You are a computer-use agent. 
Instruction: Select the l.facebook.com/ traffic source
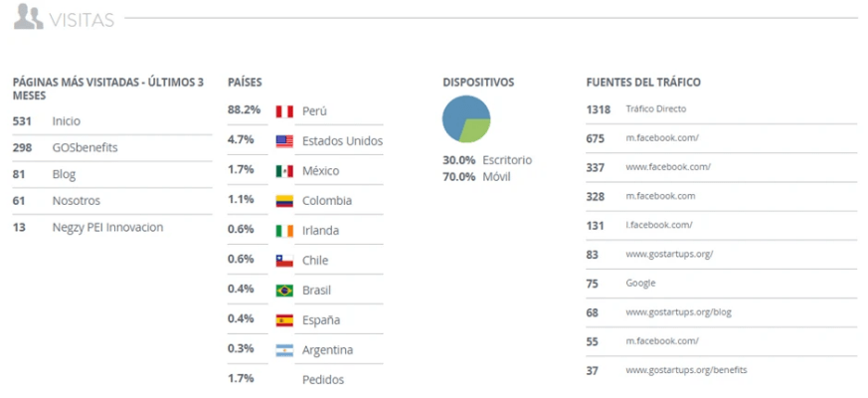pos(659,225)
